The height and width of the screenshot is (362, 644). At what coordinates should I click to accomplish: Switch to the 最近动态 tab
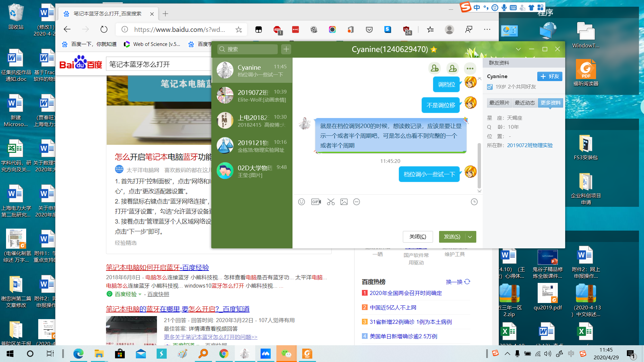tap(525, 103)
